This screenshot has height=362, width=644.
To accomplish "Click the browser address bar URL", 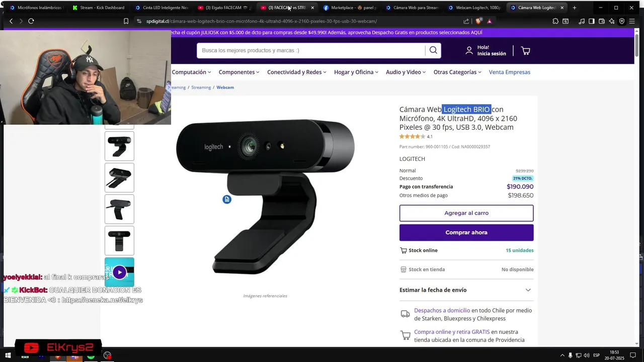I will 261,21.
